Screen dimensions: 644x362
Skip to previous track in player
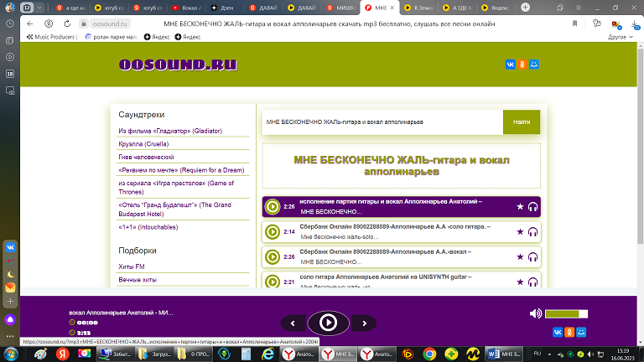pyautogui.click(x=293, y=323)
